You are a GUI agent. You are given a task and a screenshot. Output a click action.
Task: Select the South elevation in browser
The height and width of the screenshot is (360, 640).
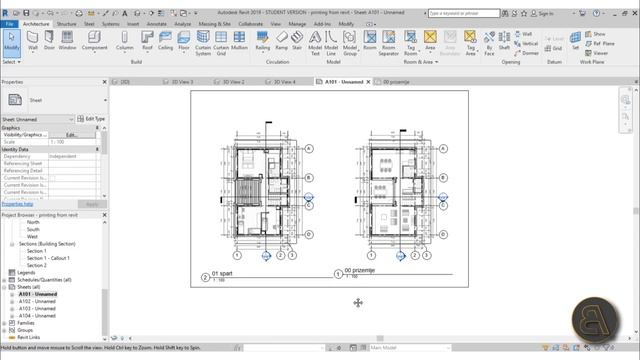point(33,229)
